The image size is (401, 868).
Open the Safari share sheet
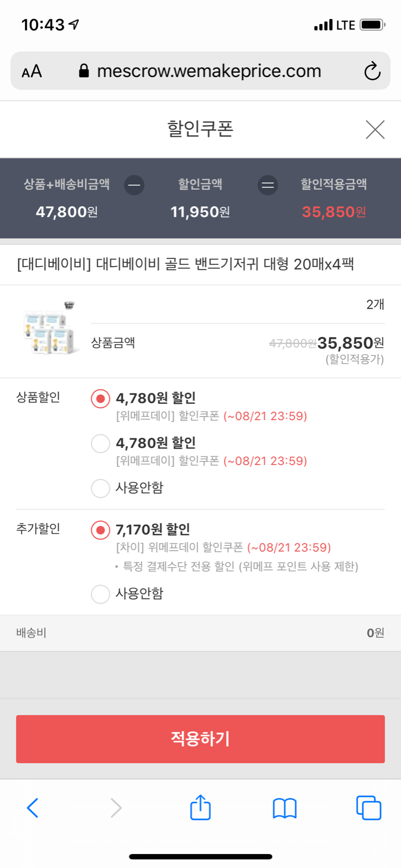[200, 807]
